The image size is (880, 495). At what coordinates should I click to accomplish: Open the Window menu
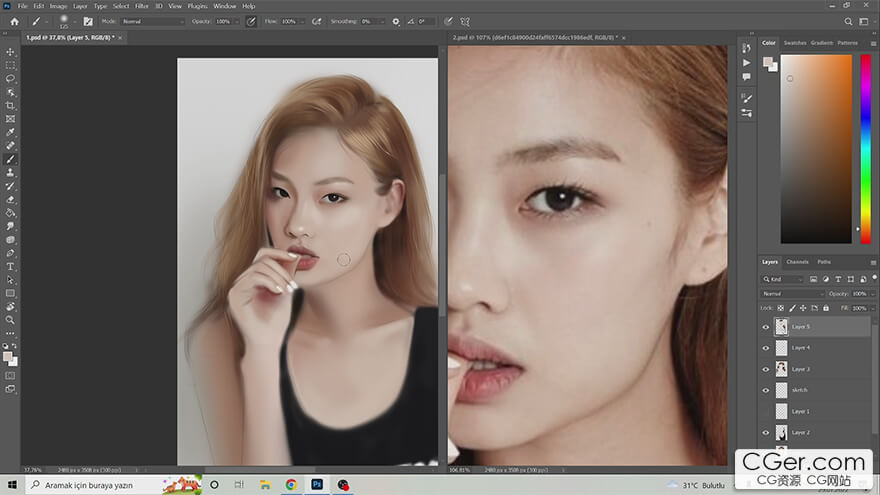coord(224,6)
